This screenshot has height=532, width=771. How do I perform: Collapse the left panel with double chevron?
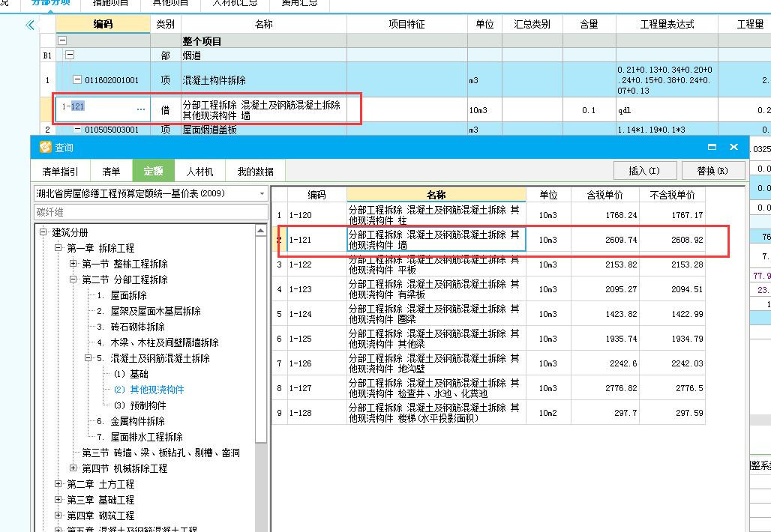pos(30,25)
